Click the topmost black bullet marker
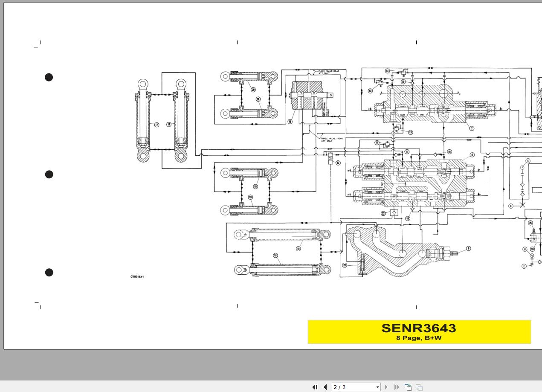 pyautogui.click(x=49, y=77)
